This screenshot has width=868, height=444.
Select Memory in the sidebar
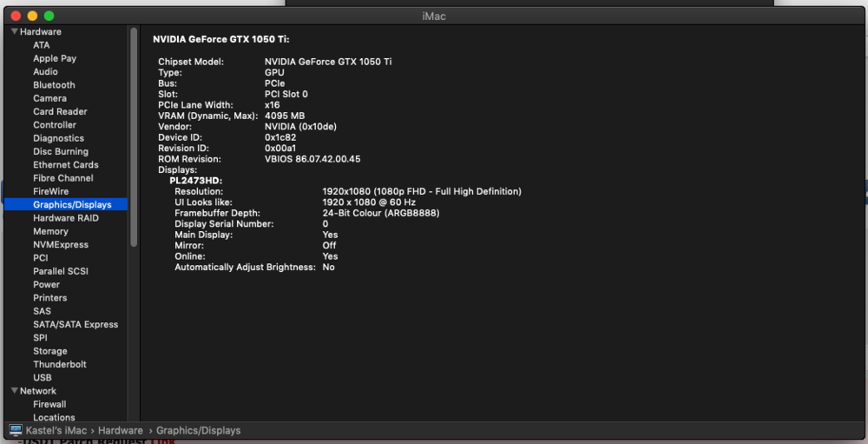[x=50, y=232]
